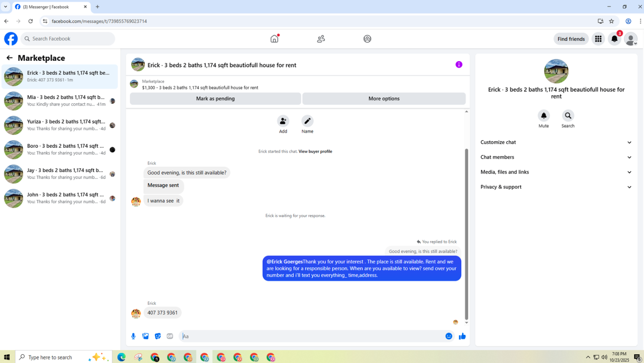
Task: Open the Facebook menu grid icon
Action: [x=598, y=39]
